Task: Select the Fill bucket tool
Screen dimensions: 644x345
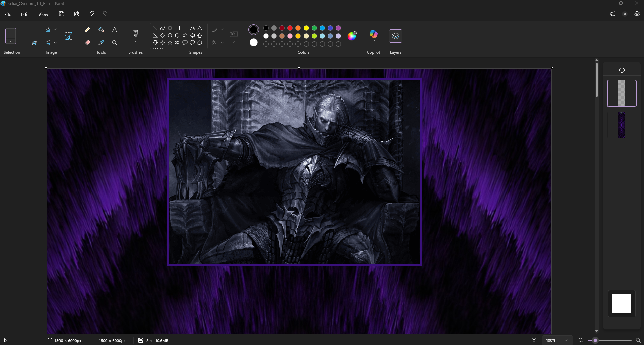Action: coord(101,29)
